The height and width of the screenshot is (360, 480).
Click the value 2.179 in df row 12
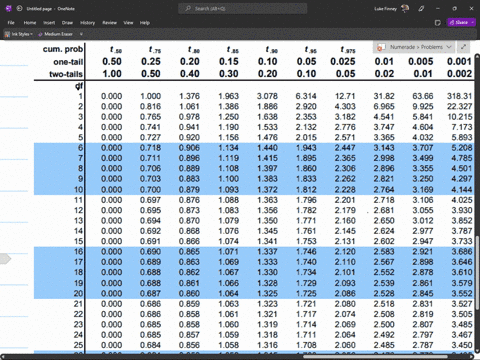(345, 210)
